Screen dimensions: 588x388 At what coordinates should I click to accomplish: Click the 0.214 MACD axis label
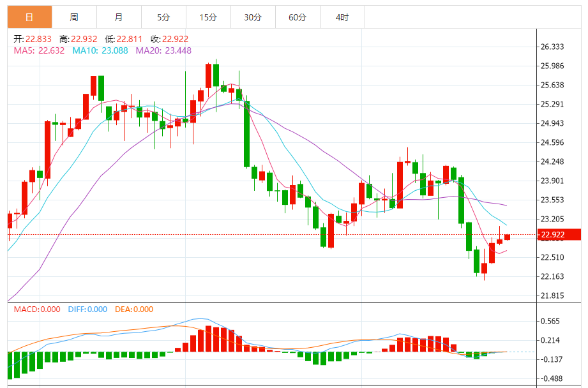tap(550, 340)
